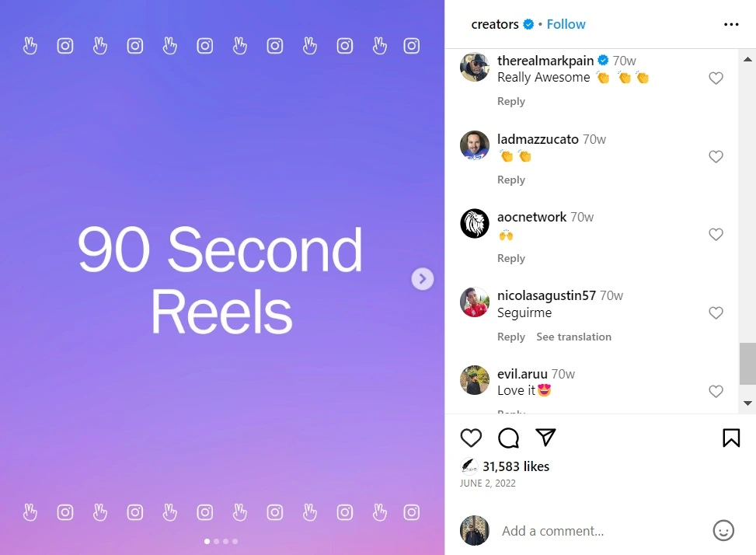
Task: Select the second carousel dot indicator
Action: (x=217, y=541)
